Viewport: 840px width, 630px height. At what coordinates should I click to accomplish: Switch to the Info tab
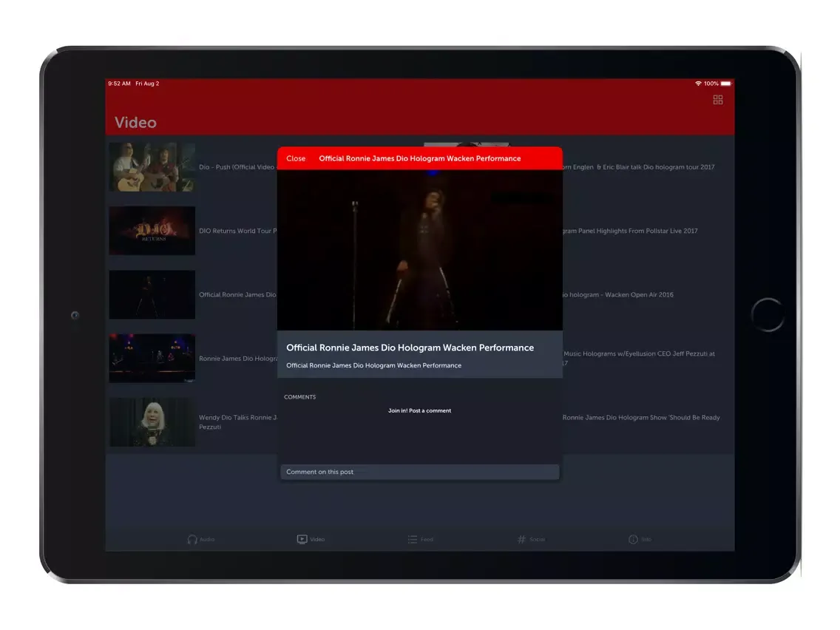[x=640, y=540]
